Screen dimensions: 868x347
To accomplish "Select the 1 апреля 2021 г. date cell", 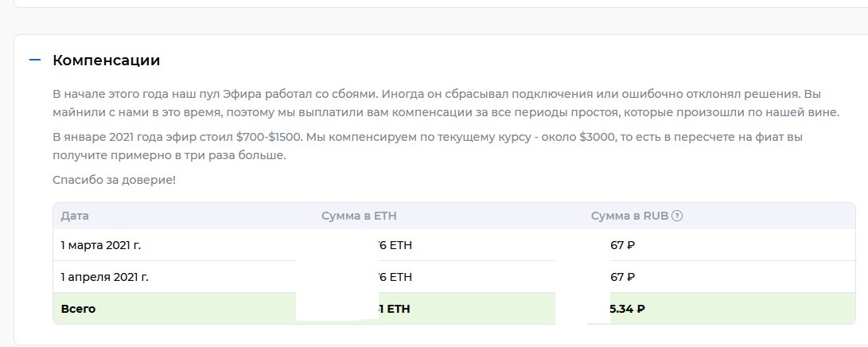I will coord(104,277).
